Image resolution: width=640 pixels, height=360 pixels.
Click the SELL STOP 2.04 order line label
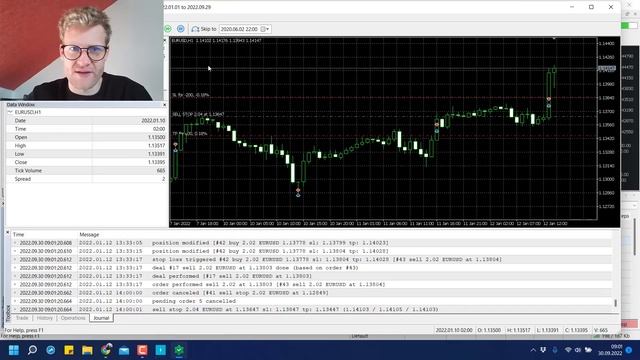[x=198, y=115]
